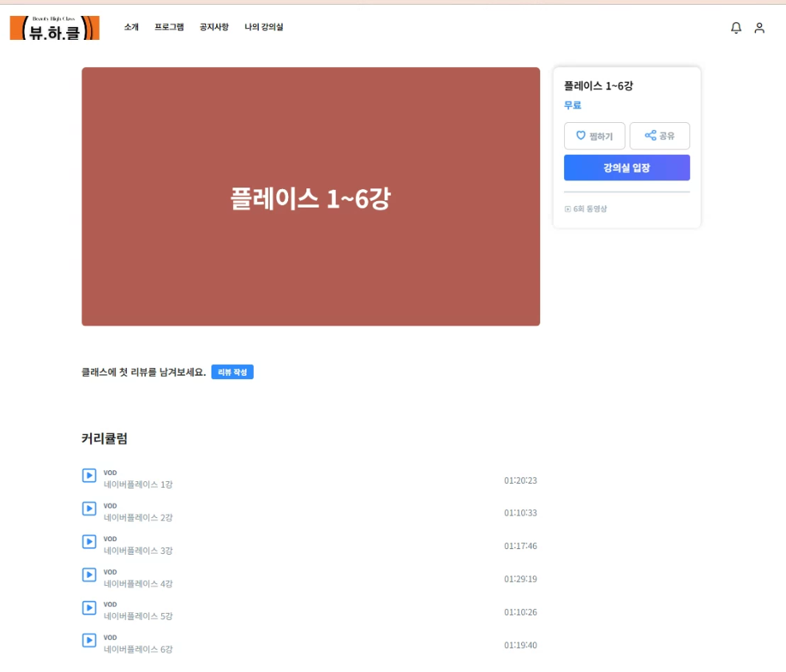Click the duration 01:19:40

pos(520,646)
